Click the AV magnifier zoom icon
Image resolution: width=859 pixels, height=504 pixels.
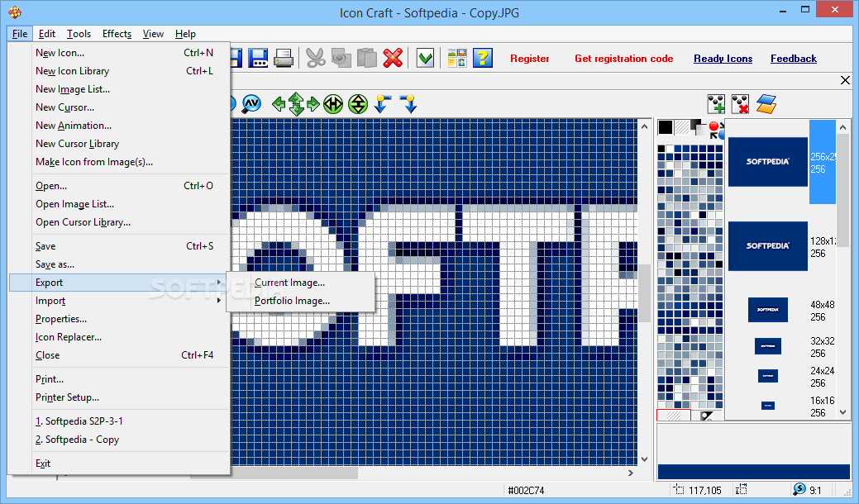[x=251, y=103]
